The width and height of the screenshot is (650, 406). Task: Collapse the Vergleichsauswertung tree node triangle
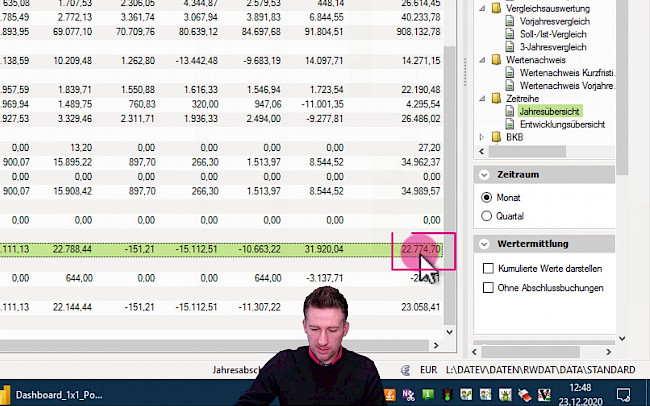point(482,9)
